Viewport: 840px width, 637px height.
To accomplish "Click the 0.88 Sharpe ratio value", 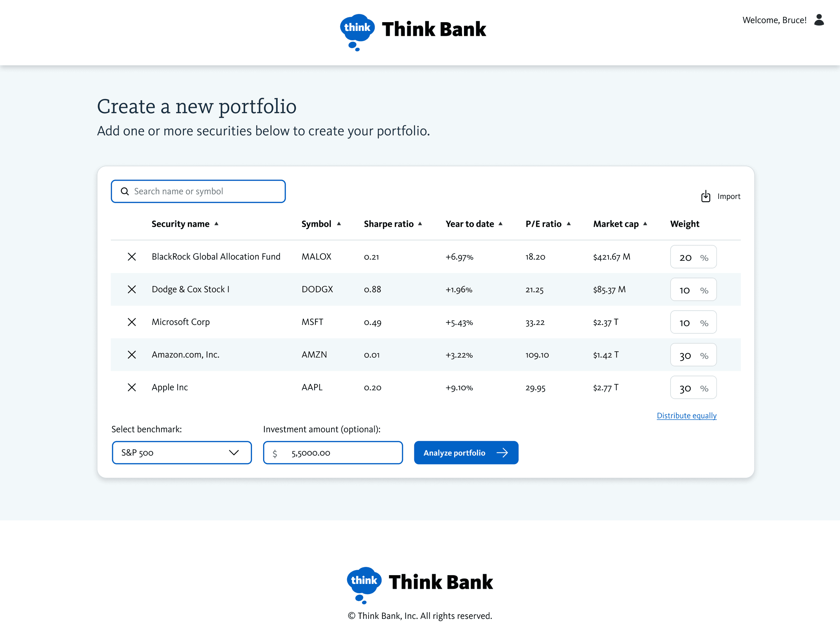I will click(372, 289).
